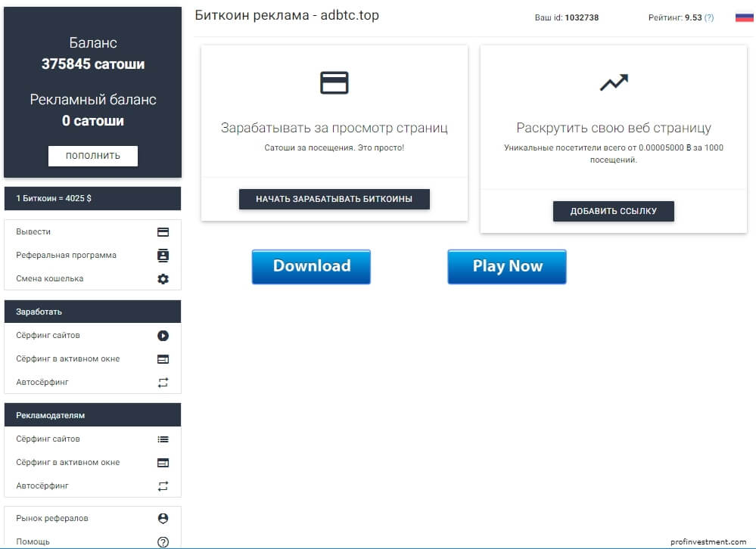Screen dimensions: 756x549
Task: Select Автосёрфинг under Рекламодателям
Action: pos(92,486)
